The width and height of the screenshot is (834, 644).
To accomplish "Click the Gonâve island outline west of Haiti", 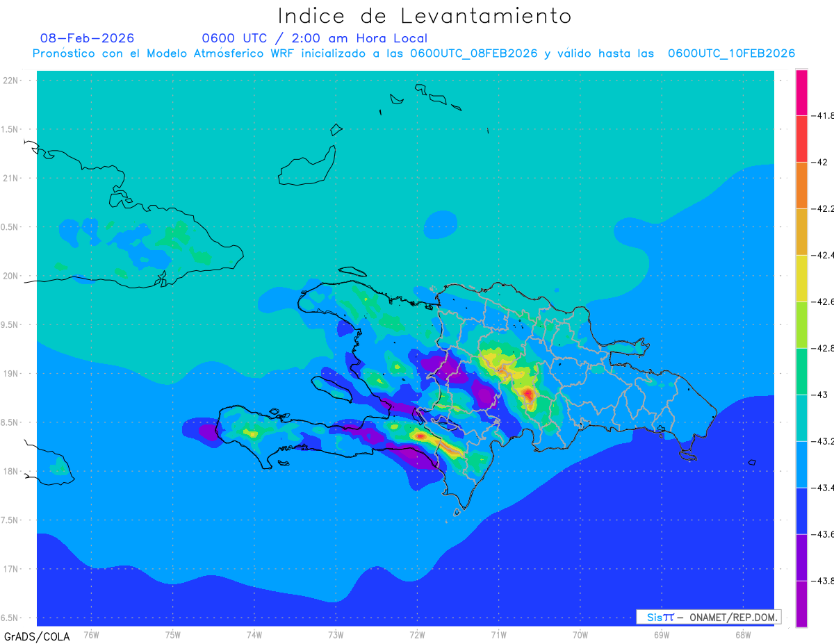I will pos(331,388).
